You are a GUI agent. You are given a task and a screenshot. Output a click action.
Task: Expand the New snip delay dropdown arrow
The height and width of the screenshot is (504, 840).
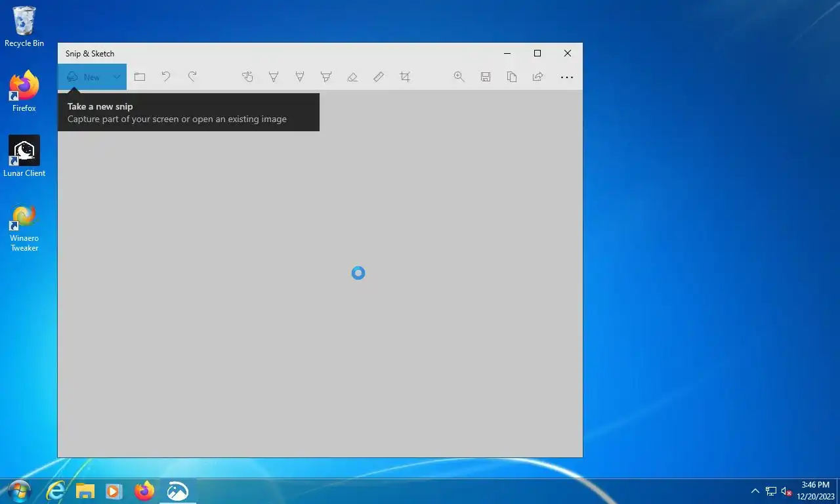coord(117,77)
